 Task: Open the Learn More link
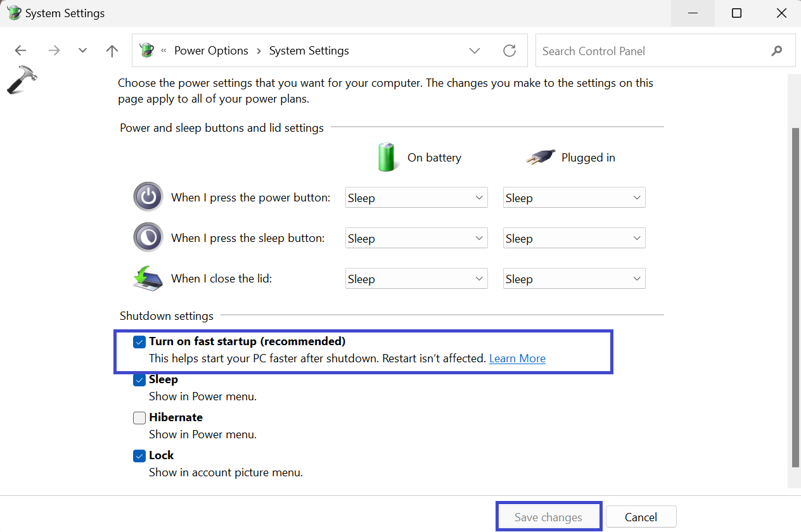click(517, 358)
